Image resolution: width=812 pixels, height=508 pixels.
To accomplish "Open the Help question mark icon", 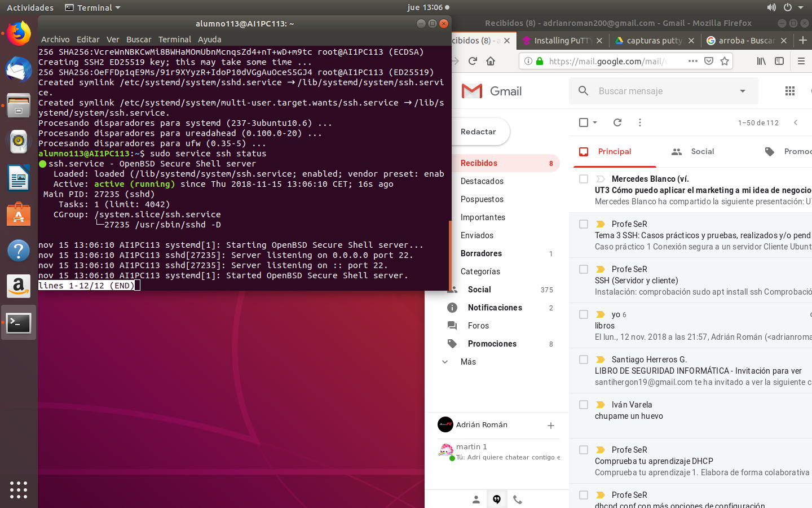I will [19, 250].
